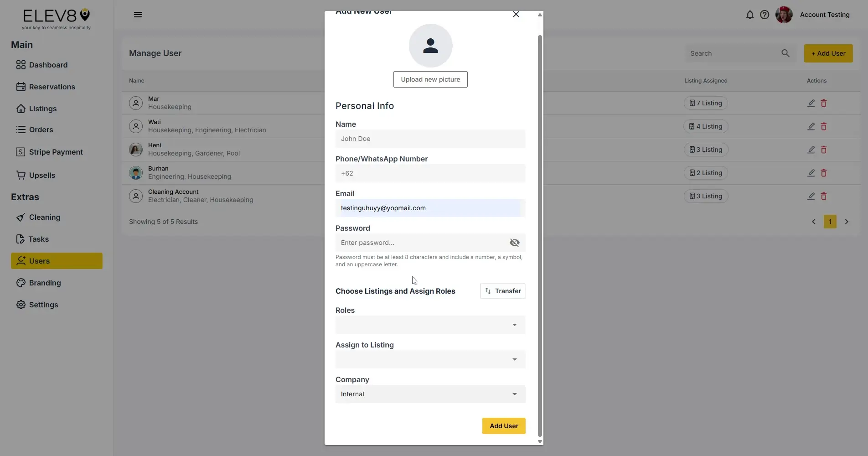Click the delete trash icon for Heni
This screenshot has width=868, height=456.
click(x=824, y=150)
